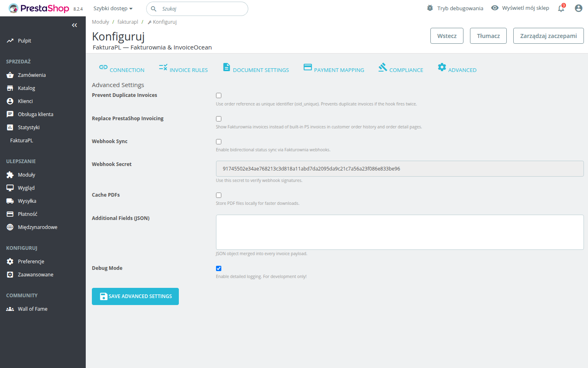
Task: Uncheck the Debug Mode checkbox
Action: click(218, 269)
